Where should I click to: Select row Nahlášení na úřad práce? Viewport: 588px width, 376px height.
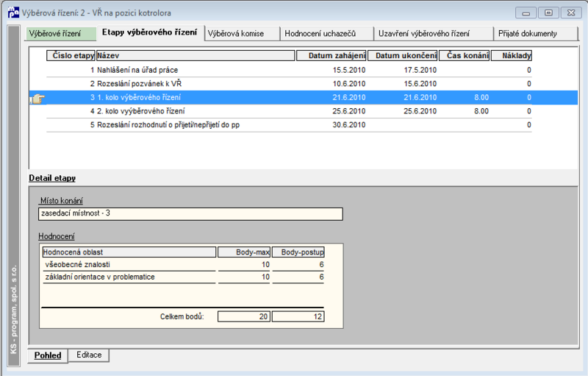click(x=289, y=70)
